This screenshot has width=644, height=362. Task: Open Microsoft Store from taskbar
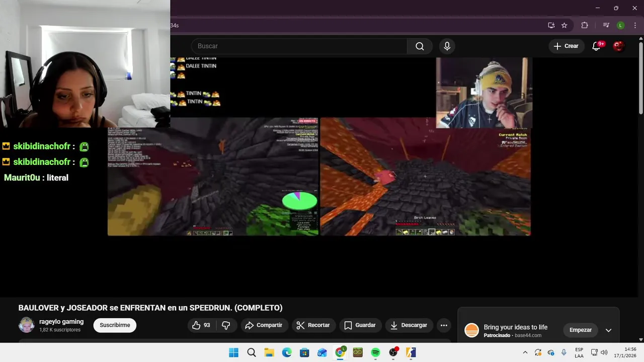304,352
